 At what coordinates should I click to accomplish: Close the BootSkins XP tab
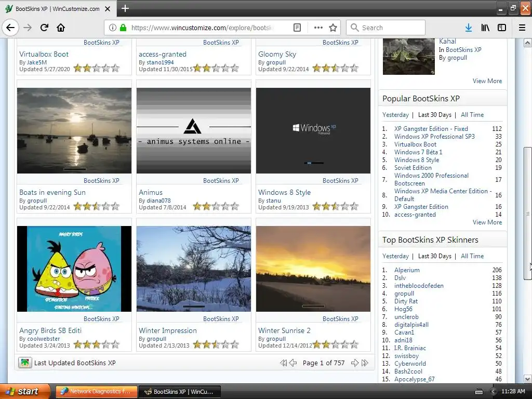coord(108,9)
